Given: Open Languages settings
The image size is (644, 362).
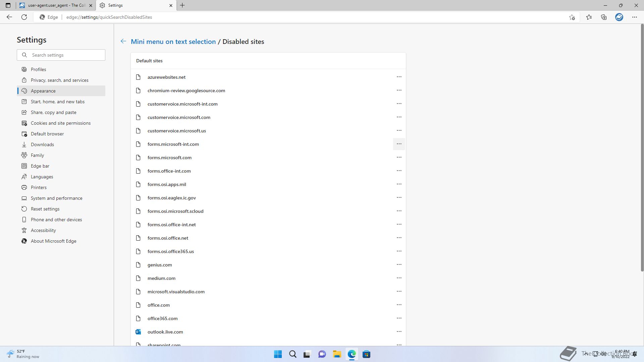Looking at the screenshot, I should click(x=61, y=177).
